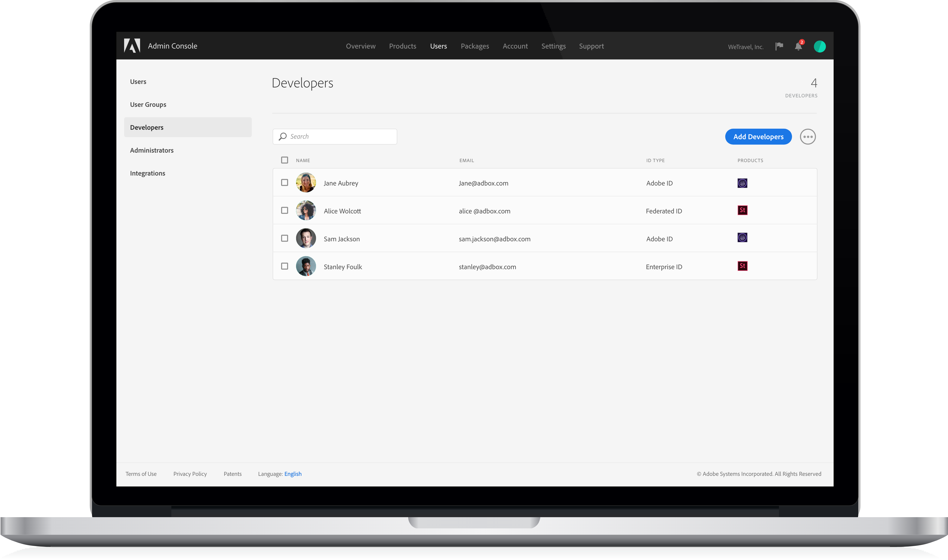
Task: Click Sam Jackson's profile photo
Action: click(306, 239)
